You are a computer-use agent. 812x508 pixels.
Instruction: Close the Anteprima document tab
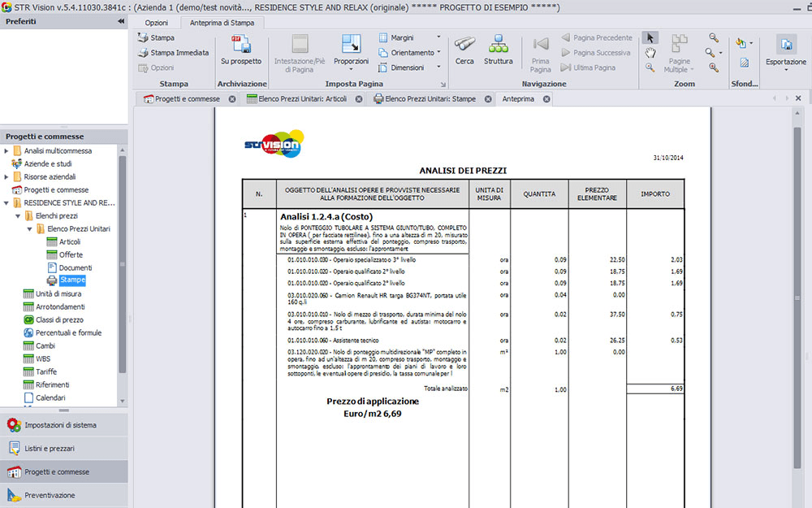[x=546, y=99]
